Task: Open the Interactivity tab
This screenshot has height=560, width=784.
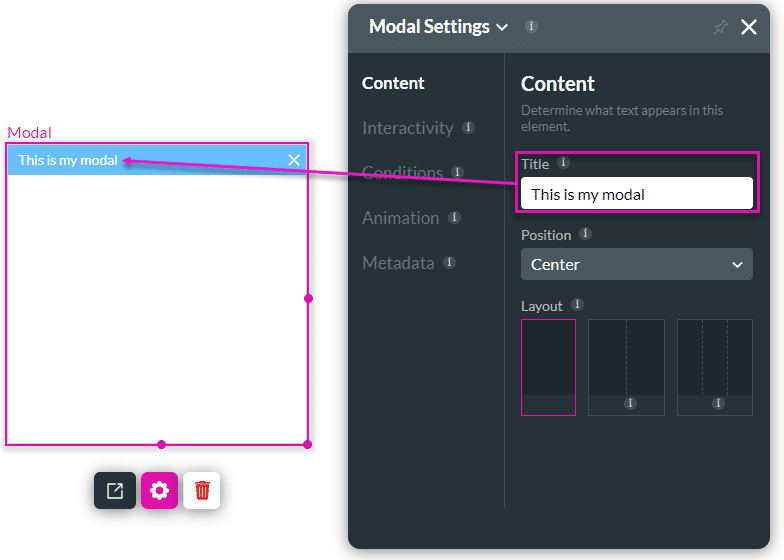Action: 408,128
